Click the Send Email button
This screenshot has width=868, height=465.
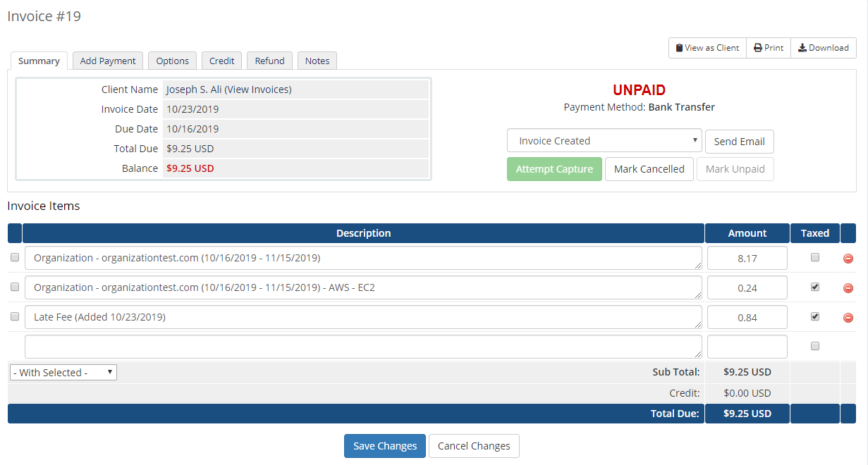[x=739, y=142]
